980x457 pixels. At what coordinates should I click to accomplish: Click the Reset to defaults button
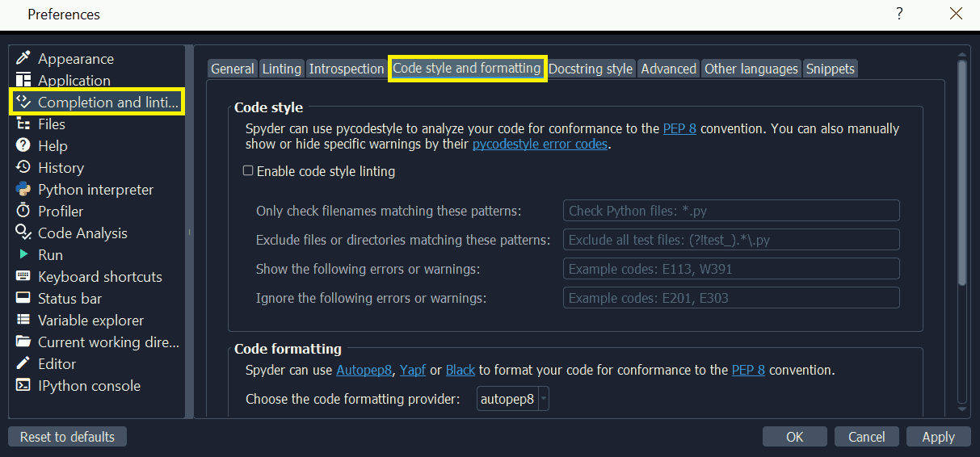point(68,437)
